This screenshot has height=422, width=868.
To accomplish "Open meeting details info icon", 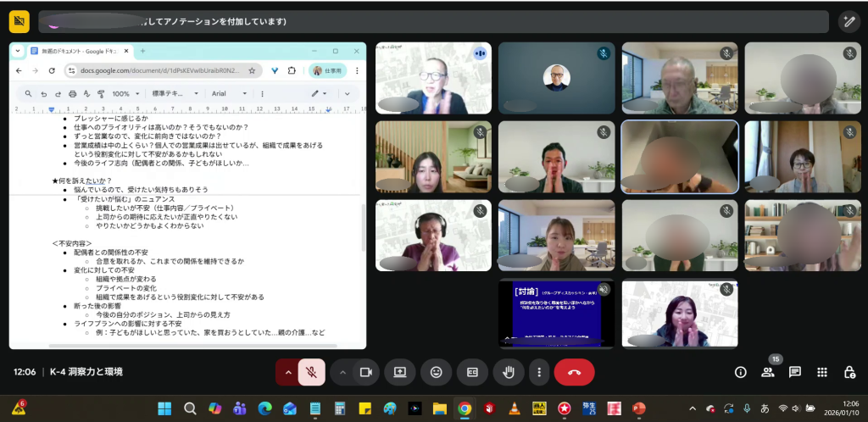I will click(741, 372).
